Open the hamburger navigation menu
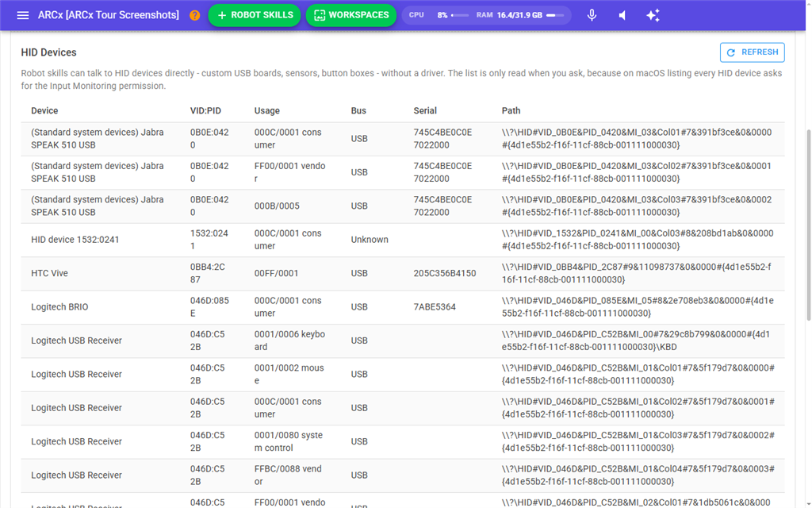This screenshot has height=508, width=812. pos(23,15)
